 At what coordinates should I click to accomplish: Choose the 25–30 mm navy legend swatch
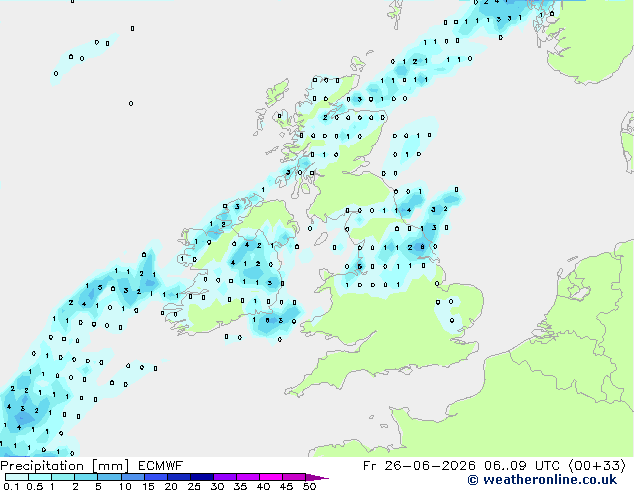[201, 477]
